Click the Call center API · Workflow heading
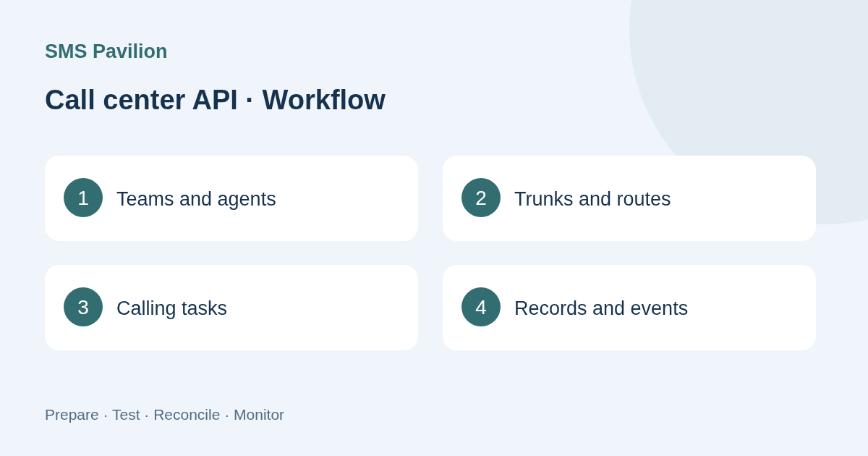The width and height of the screenshot is (868, 456). point(215,100)
